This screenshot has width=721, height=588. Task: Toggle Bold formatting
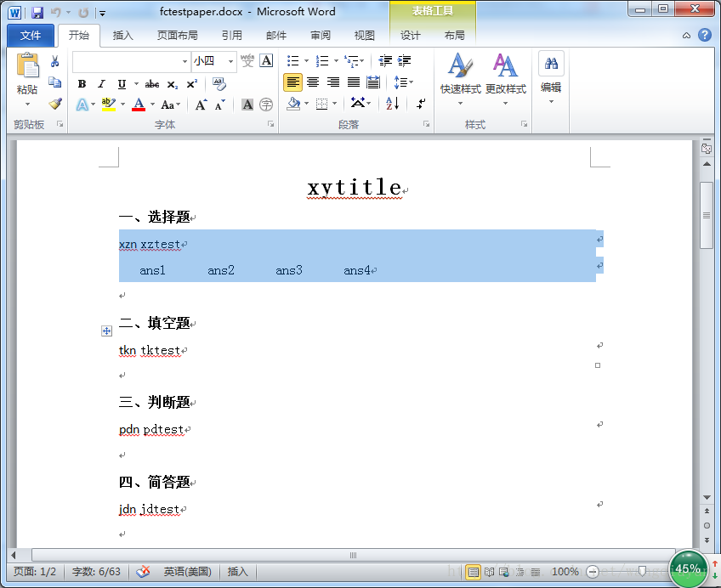(82, 83)
